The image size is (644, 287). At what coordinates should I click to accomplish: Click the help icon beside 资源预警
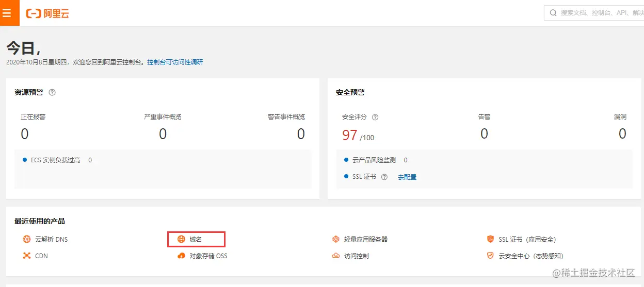52,92
